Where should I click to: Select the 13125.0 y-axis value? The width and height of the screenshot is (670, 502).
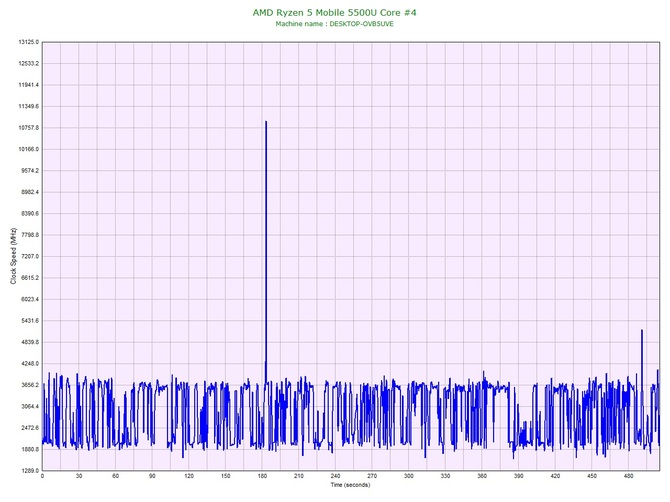point(28,42)
